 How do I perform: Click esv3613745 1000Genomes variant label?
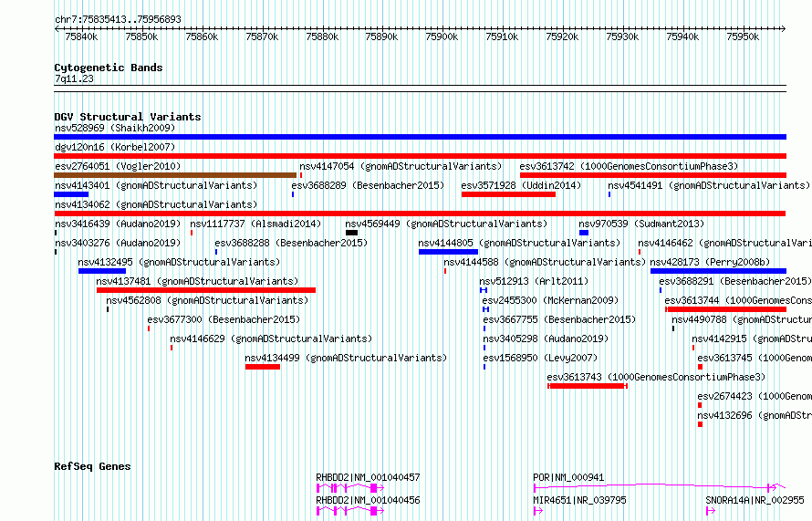(755, 358)
